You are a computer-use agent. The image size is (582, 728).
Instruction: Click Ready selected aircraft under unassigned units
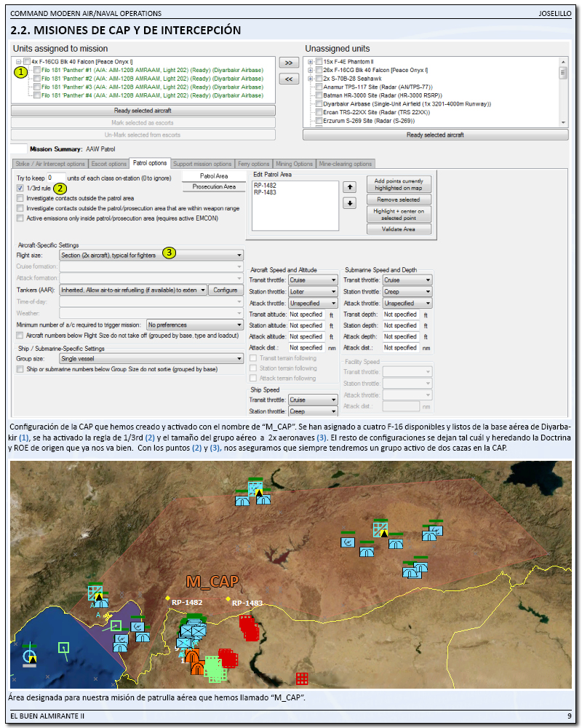(x=435, y=135)
